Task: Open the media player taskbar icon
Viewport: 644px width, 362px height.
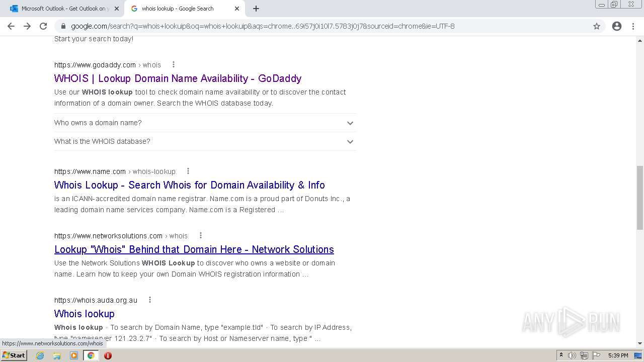Action: (74, 355)
